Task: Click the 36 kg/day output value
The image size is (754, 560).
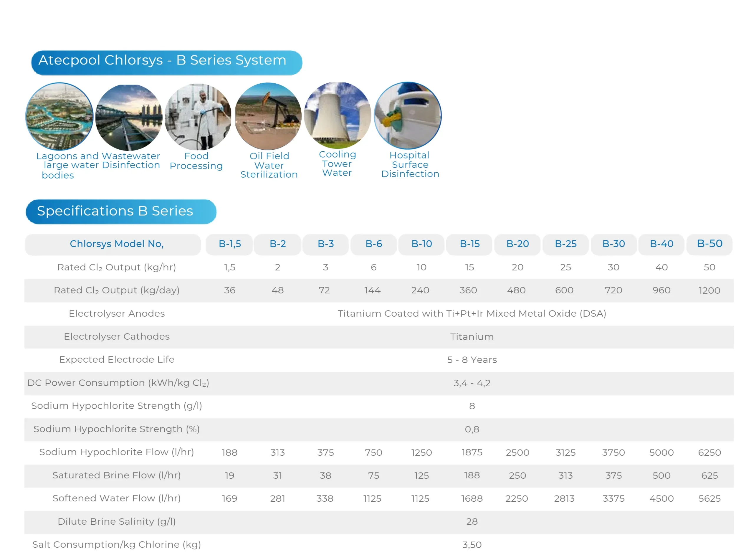Action: pyautogui.click(x=229, y=290)
